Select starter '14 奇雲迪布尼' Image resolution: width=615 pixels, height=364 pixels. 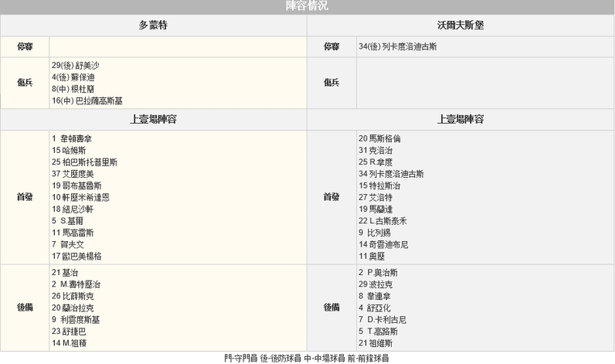tap(384, 244)
